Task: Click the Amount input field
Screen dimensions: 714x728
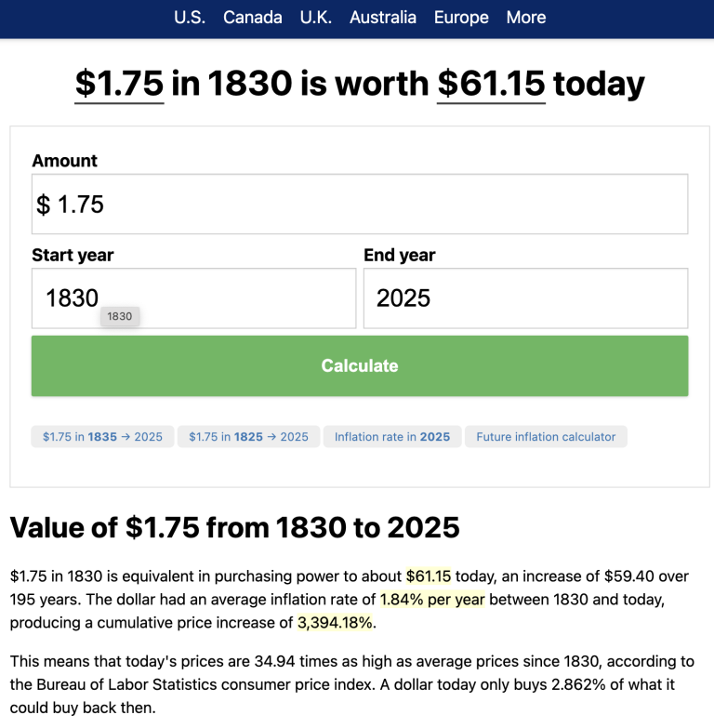Action: (360, 205)
